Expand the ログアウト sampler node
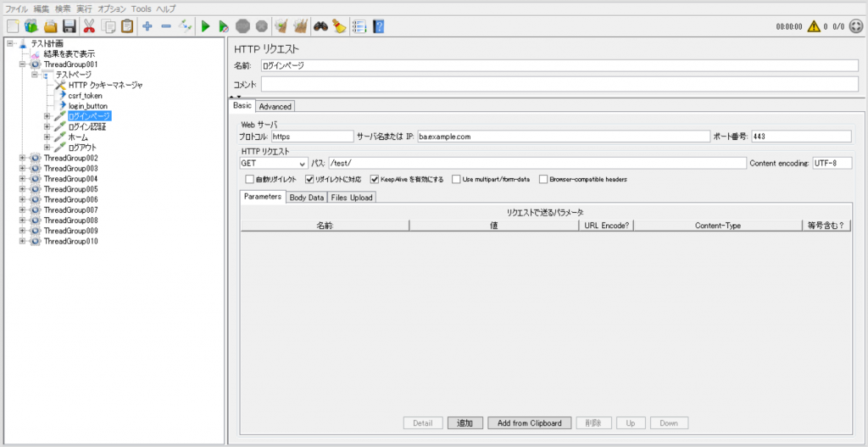This screenshot has height=447, width=868. point(47,148)
